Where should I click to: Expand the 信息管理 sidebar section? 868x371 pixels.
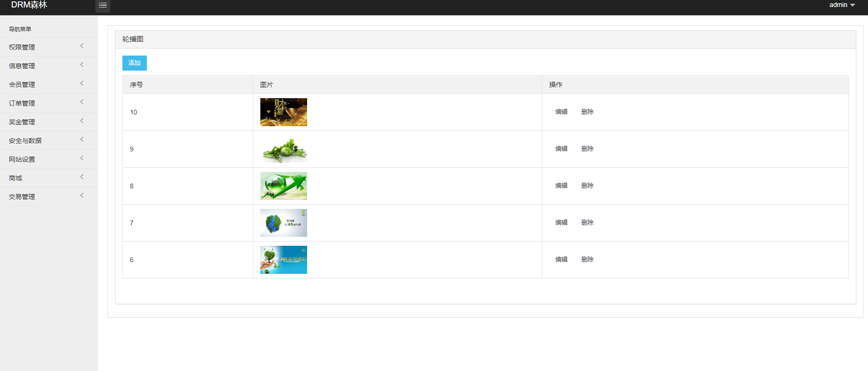pos(22,66)
